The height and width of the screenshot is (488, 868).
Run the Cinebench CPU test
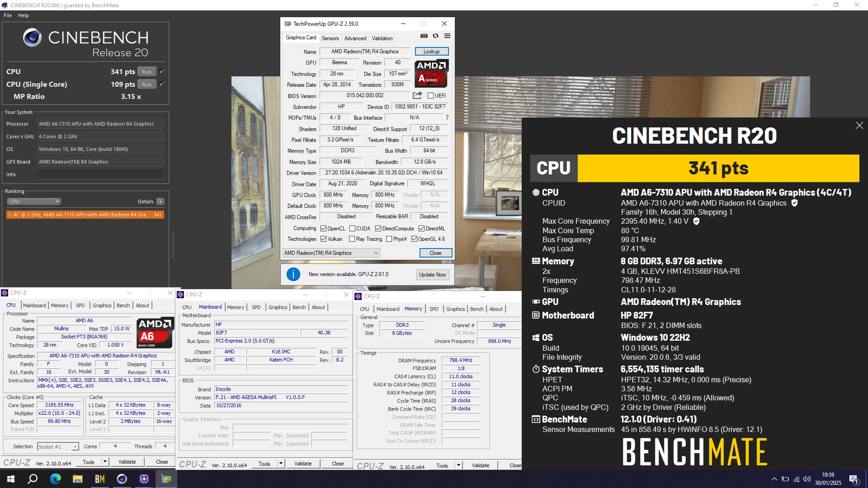[146, 71]
